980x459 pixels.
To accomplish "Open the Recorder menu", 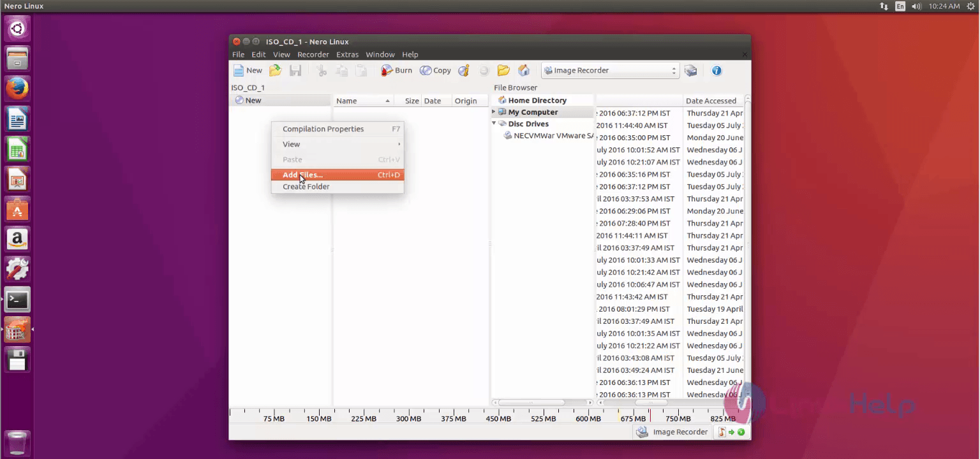I will (313, 55).
